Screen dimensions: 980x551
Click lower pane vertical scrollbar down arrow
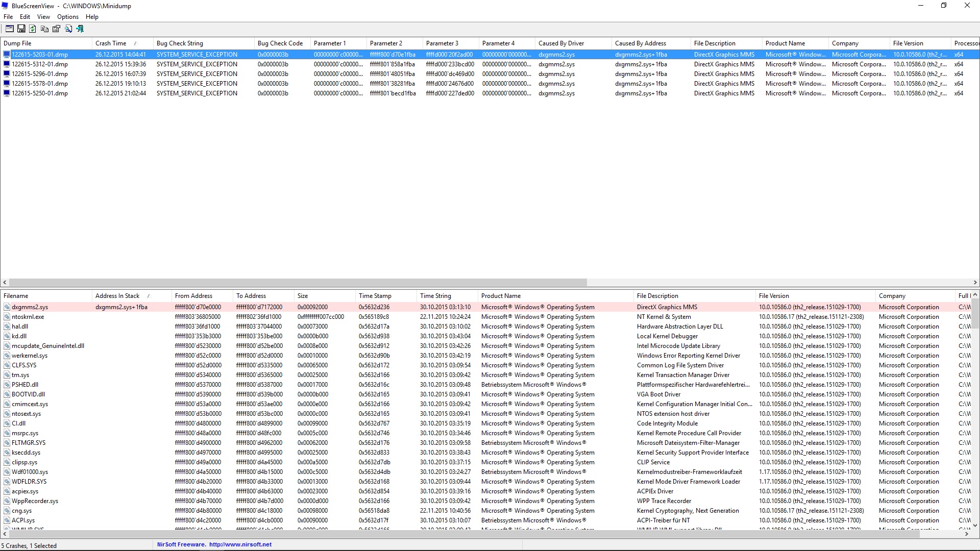(975, 525)
